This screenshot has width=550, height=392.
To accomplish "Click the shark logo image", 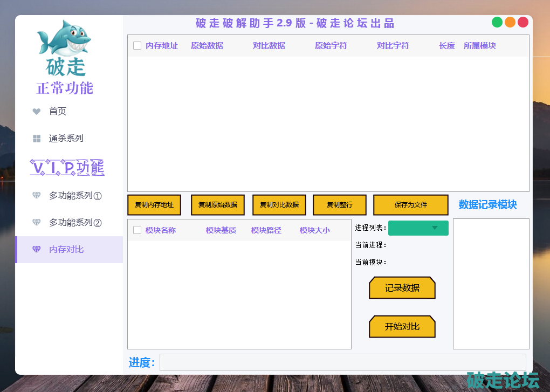I will pos(63,38).
